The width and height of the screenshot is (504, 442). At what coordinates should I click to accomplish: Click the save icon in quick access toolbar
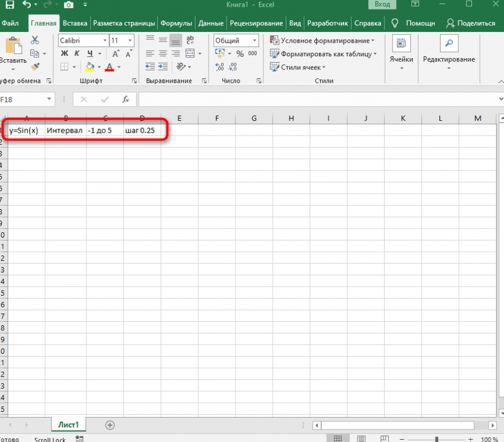(9, 5)
